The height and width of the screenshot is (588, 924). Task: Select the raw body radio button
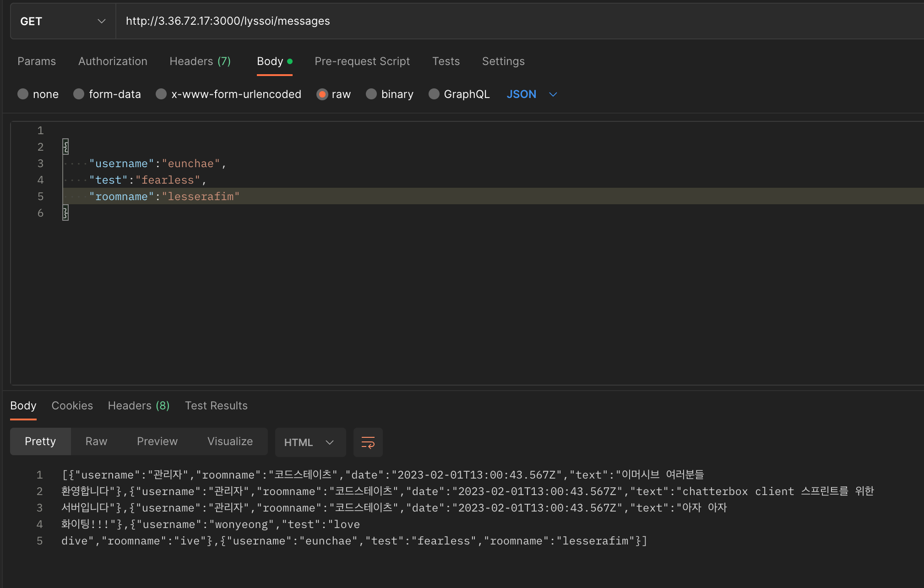322,94
